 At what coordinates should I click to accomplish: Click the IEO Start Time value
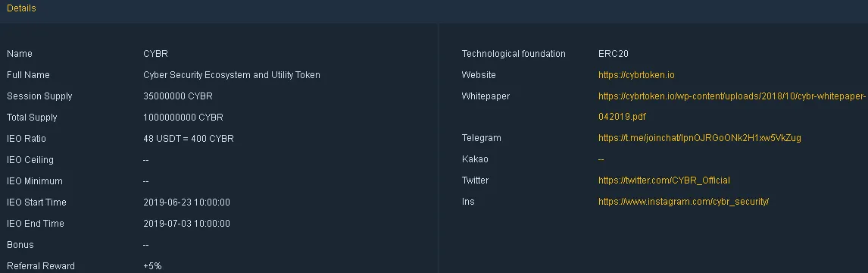click(186, 202)
